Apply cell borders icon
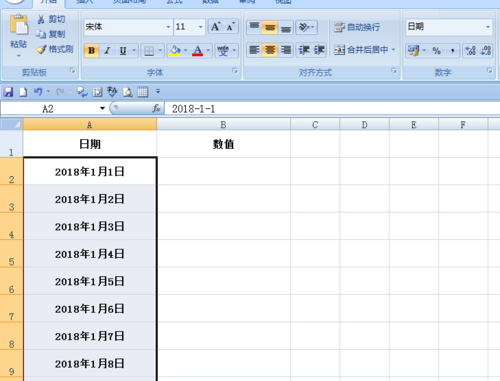500x381 pixels. click(149, 51)
